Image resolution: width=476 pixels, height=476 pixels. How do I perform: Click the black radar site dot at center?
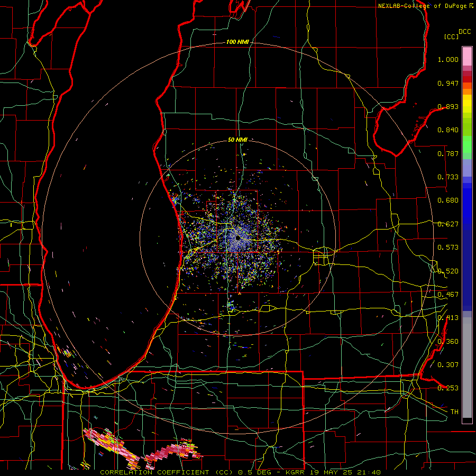tap(237, 239)
